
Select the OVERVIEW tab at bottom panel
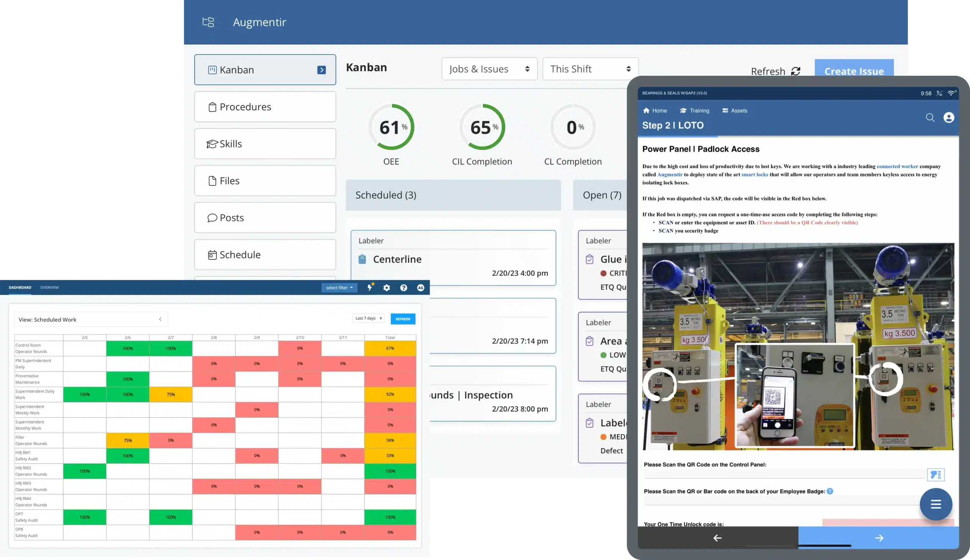[x=49, y=287]
